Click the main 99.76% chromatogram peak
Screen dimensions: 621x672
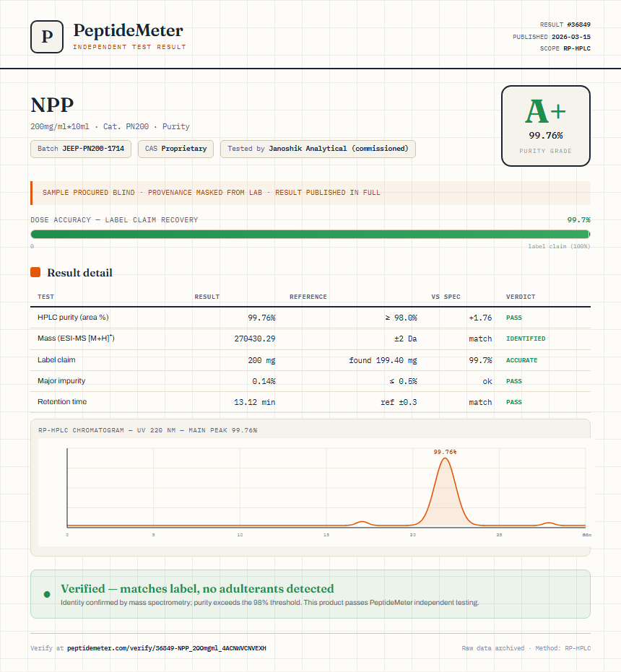(445, 493)
